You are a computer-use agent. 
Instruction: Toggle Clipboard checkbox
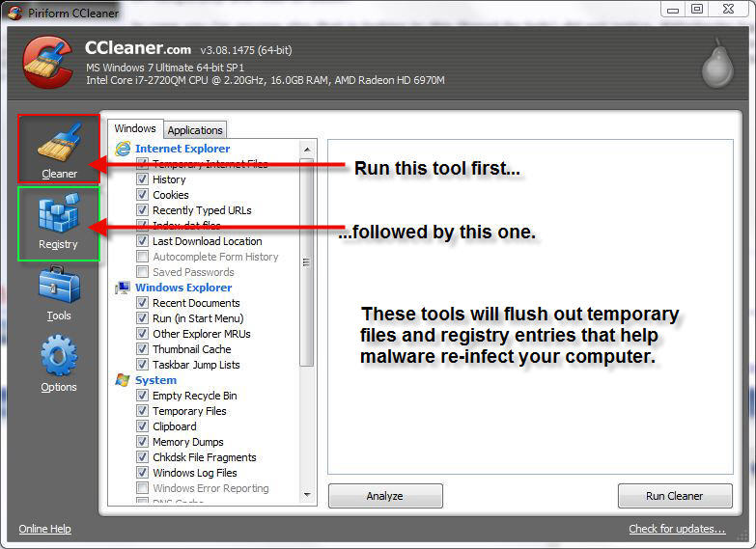coord(142,426)
